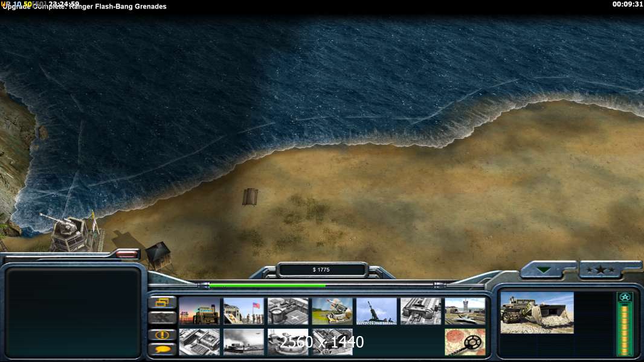Click inside the black minimap radar
The height and width of the screenshot is (362, 644).
(x=73, y=312)
